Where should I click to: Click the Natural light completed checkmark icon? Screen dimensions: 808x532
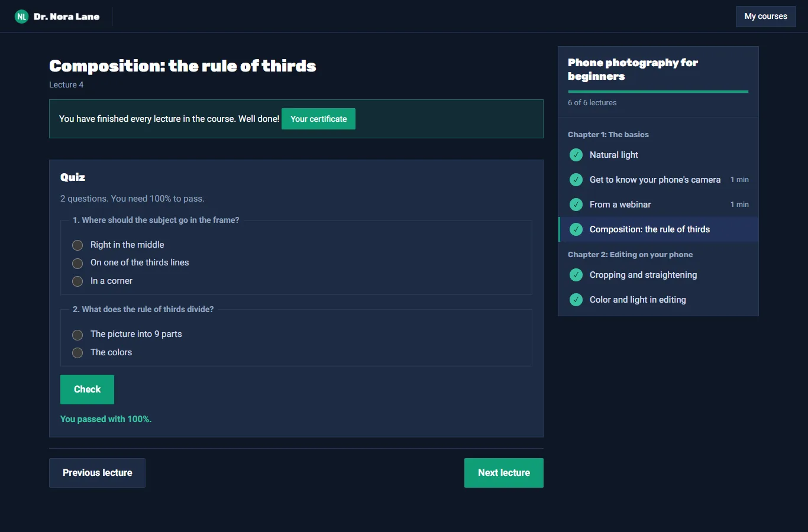tap(576, 155)
